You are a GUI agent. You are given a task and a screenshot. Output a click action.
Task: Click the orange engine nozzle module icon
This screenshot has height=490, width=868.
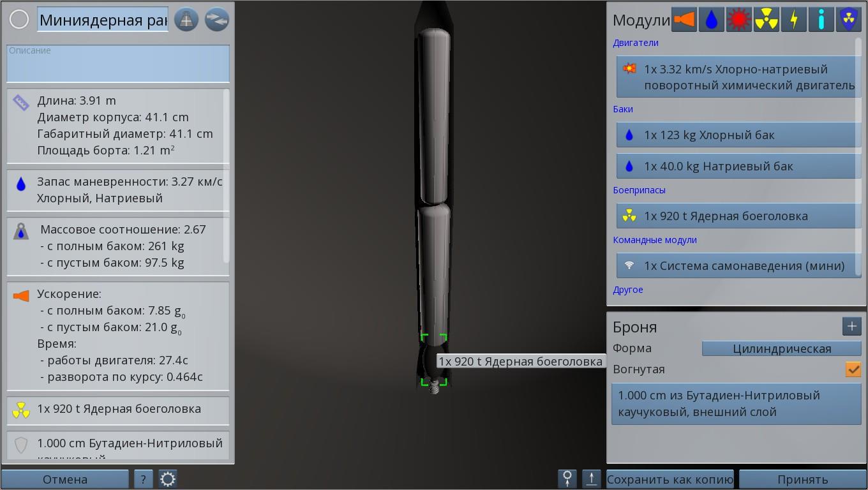click(x=684, y=20)
